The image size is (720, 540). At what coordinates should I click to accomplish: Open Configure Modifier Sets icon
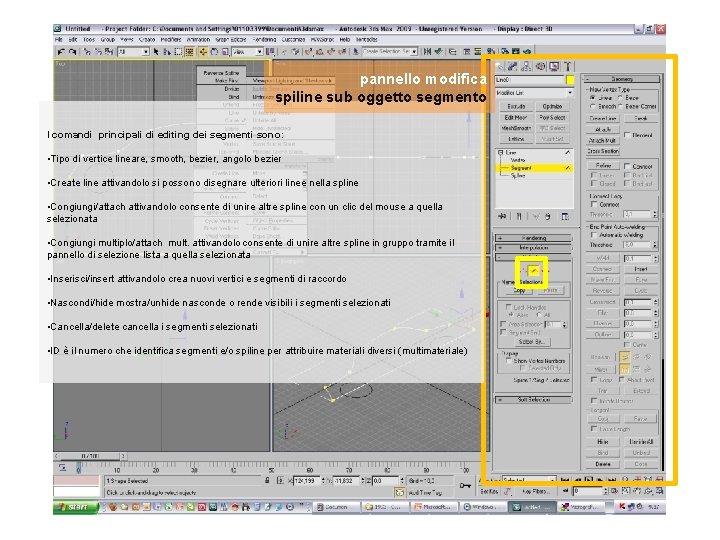565,216
